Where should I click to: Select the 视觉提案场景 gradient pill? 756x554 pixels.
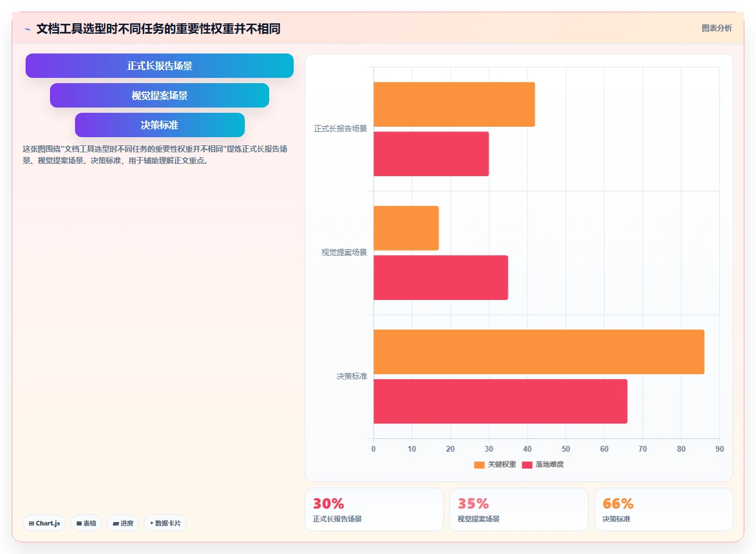[x=159, y=95]
